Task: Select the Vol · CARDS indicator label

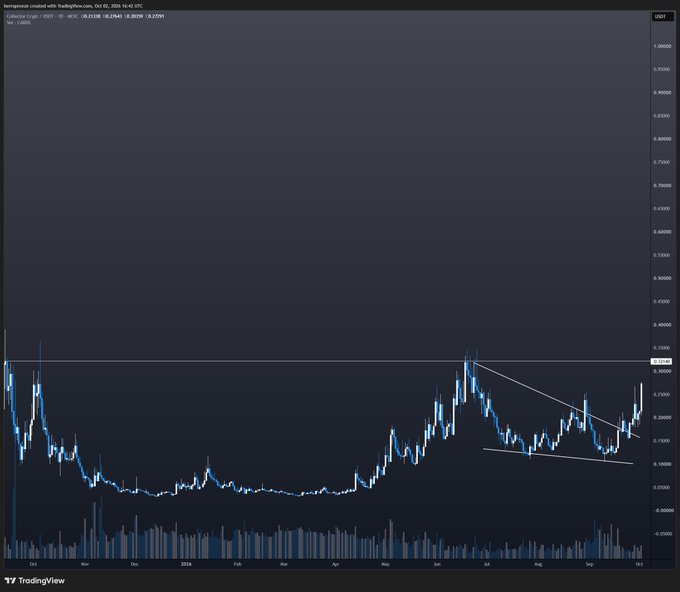Action: pos(18,22)
